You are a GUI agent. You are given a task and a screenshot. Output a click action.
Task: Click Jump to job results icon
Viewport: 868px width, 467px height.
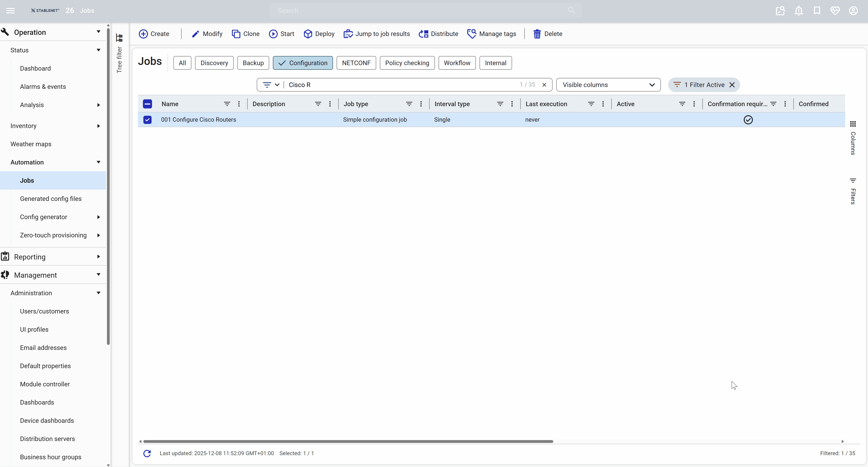pos(348,34)
